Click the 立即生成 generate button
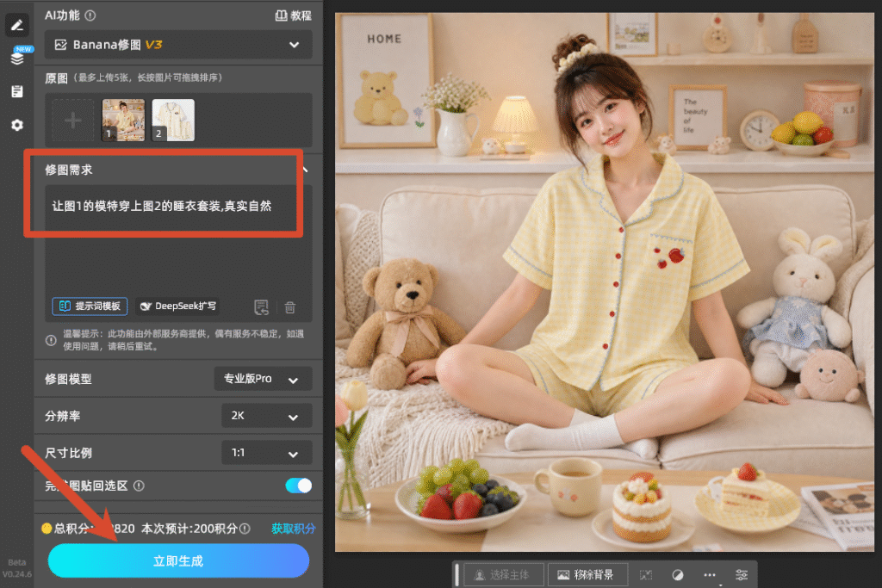882x588 pixels. [x=179, y=561]
